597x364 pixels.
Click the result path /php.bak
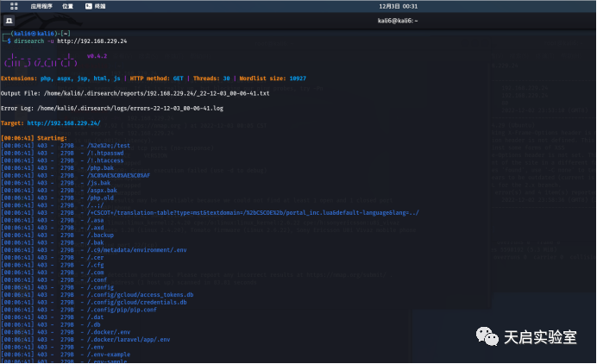coord(101,168)
